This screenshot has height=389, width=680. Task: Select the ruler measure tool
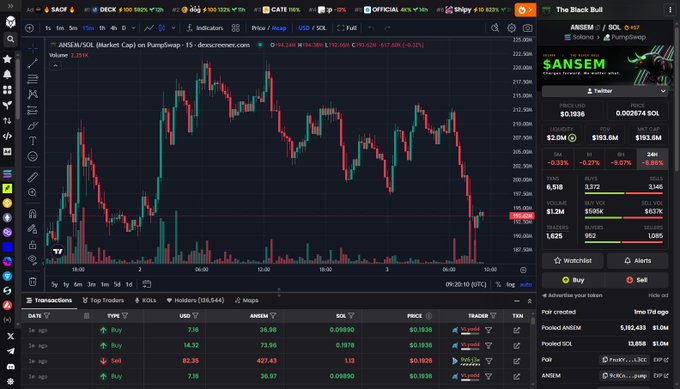pos(33,177)
